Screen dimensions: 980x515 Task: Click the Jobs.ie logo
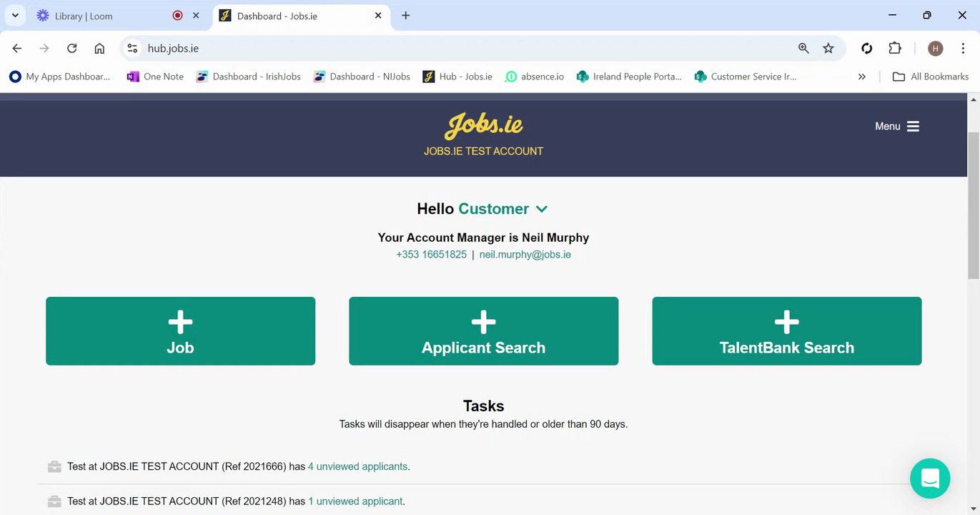click(x=484, y=126)
